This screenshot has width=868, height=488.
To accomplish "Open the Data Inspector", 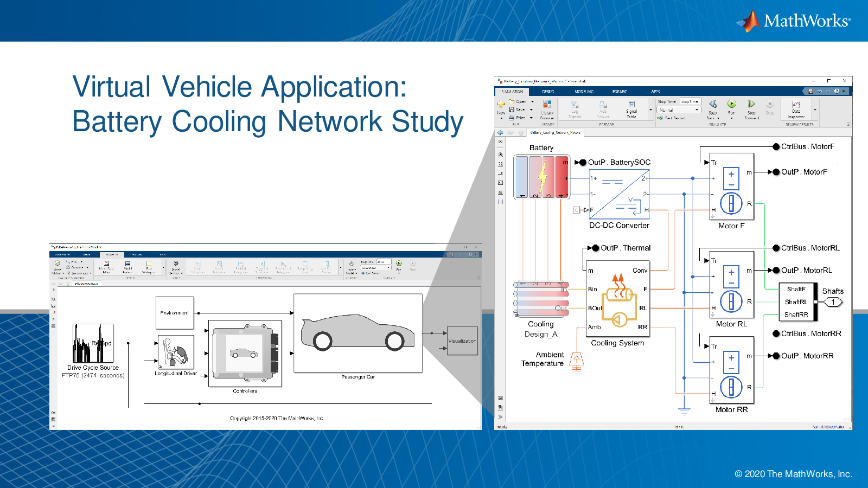I will [x=796, y=109].
